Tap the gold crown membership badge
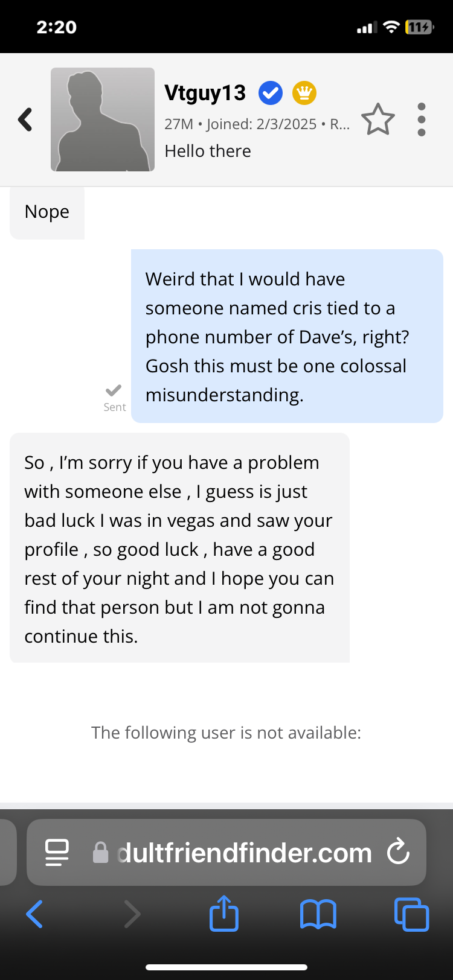This screenshot has height=980, width=453. [304, 93]
